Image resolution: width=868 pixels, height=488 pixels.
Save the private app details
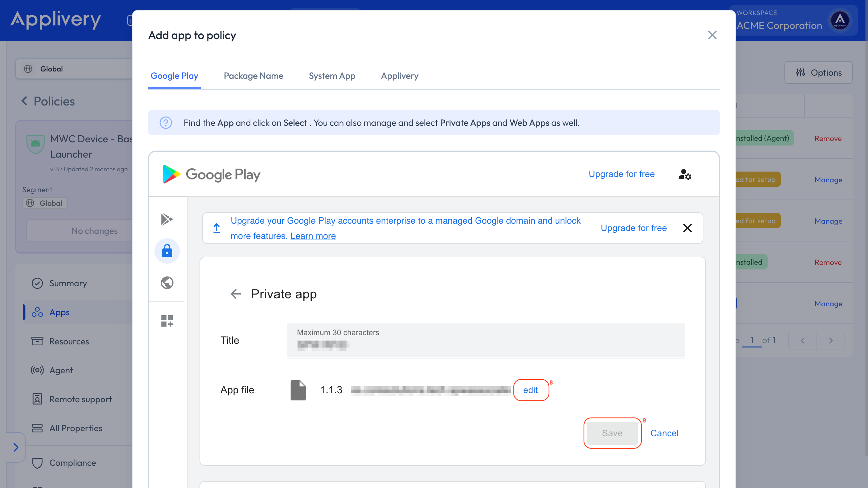[612, 433]
